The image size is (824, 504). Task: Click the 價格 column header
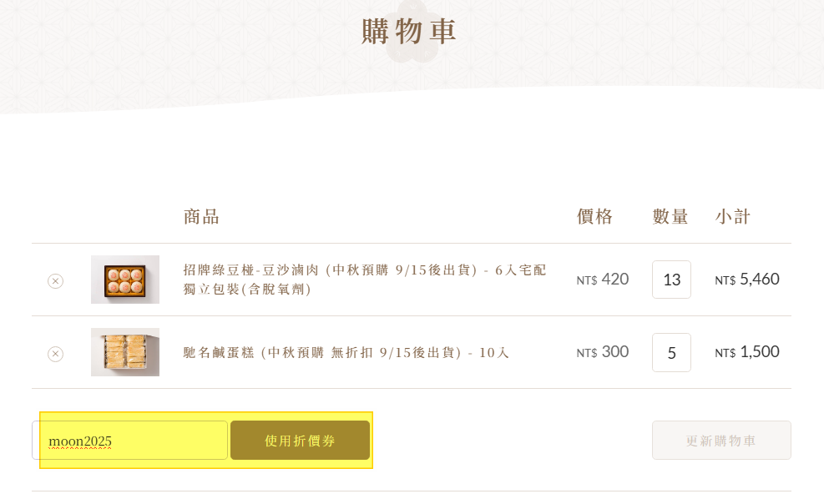click(594, 218)
